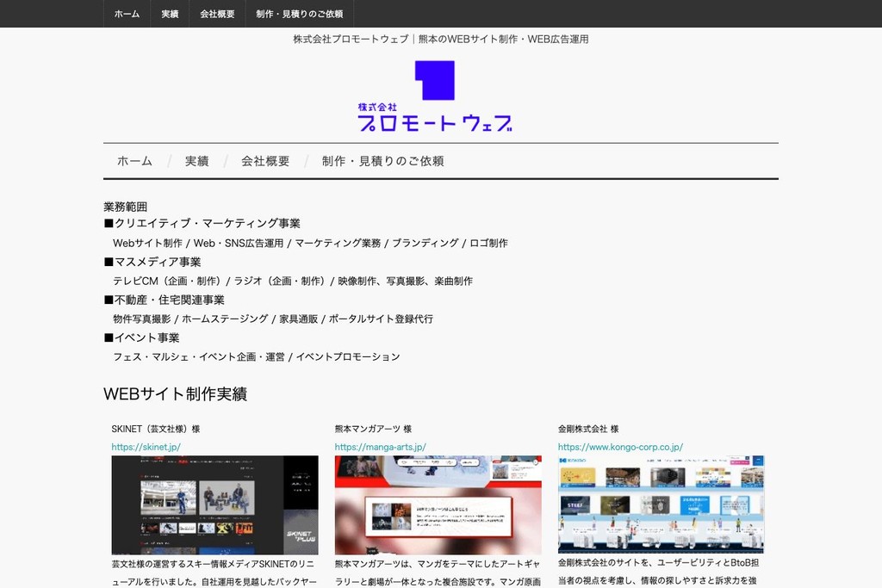Click the SKINET website screenshot thumbnail
Viewport: 882px width, 588px height.
214,504
